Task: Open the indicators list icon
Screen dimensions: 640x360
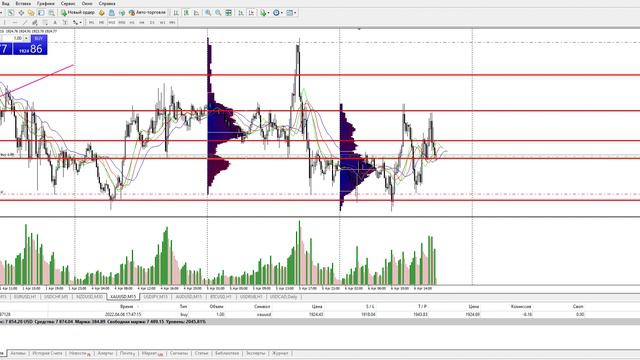Action: (263, 13)
